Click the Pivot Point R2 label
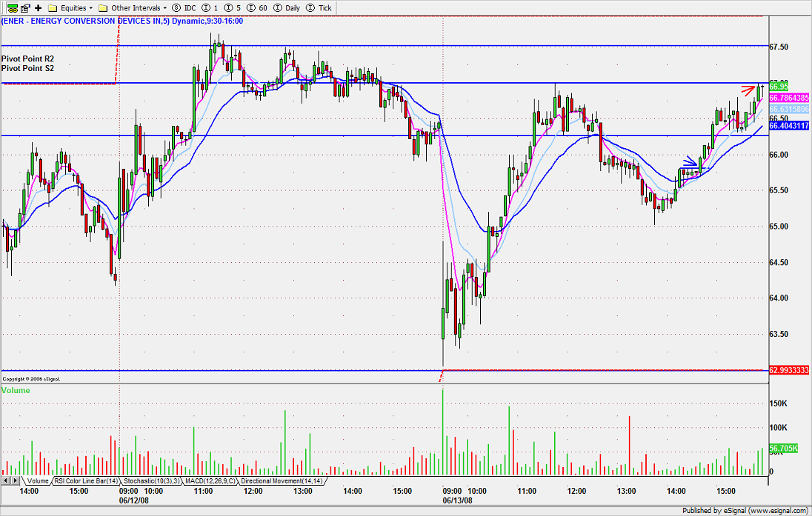The image size is (812, 516). click(27, 59)
